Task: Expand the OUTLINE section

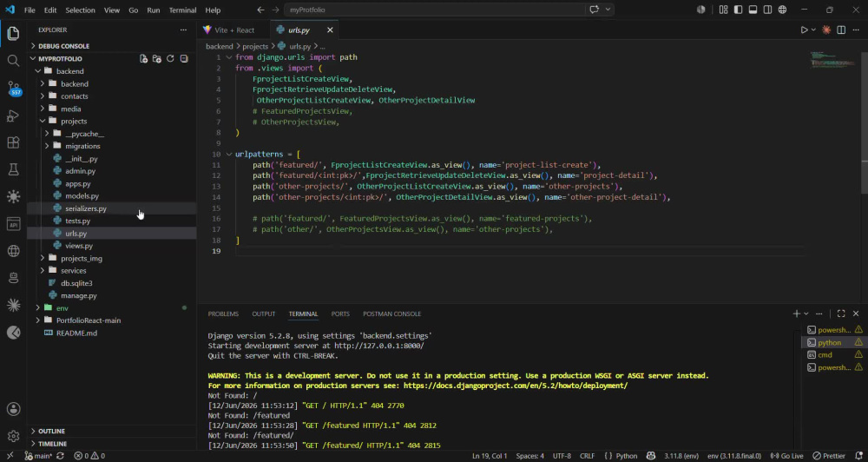Action: click(51, 431)
